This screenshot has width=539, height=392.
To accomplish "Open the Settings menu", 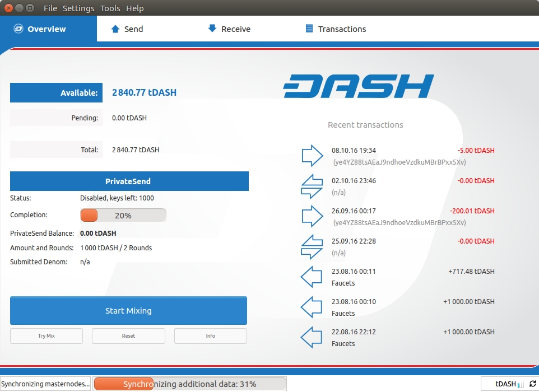I will point(78,8).
